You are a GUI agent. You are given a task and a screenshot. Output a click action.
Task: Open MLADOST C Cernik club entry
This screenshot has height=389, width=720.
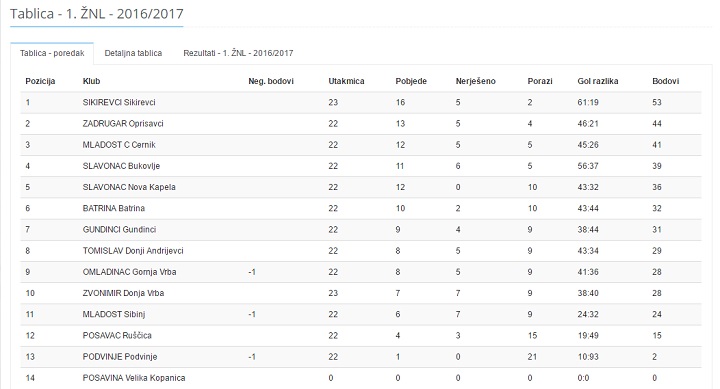[119, 145]
